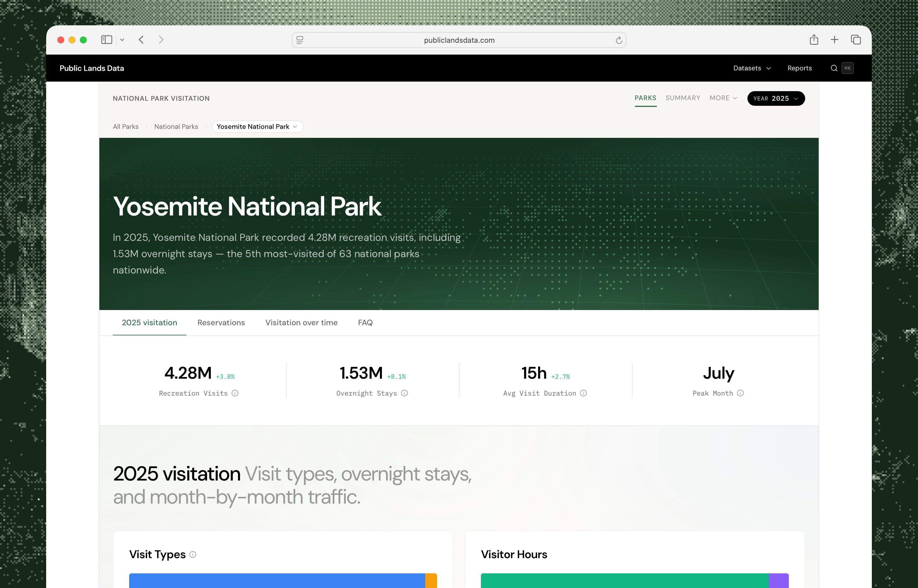Reload page using the refresh icon
This screenshot has width=918, height=588.
(x=619, y=40)
